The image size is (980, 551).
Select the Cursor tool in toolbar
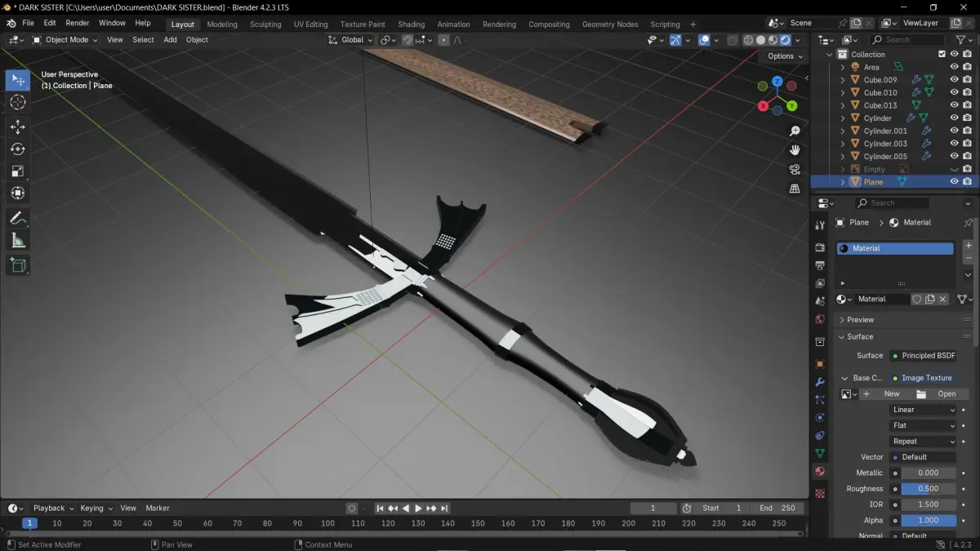point(18,102)
